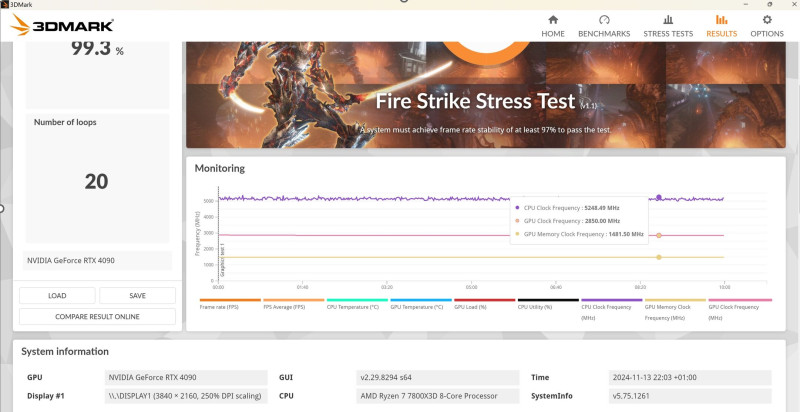Toggle CPU Utility (%) legend series
This screenshot has height=412, width=800.
(x=548, y=304)
